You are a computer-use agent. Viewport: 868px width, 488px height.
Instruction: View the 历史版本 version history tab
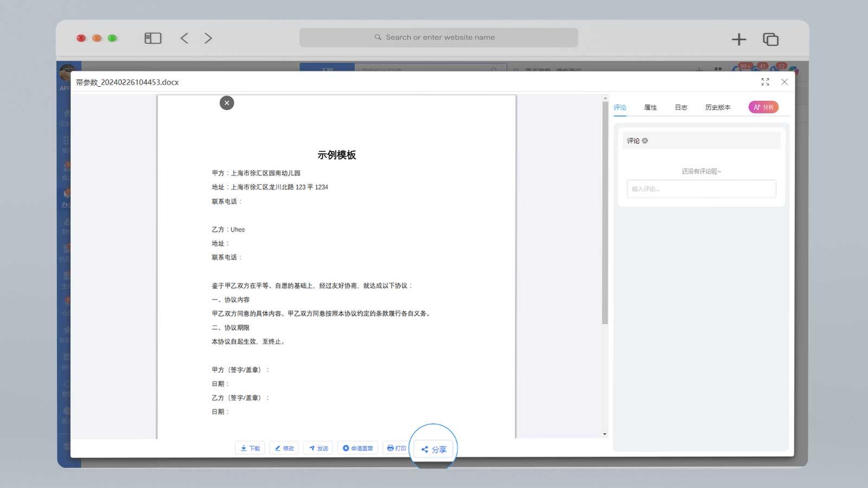(x=717, y=107)
